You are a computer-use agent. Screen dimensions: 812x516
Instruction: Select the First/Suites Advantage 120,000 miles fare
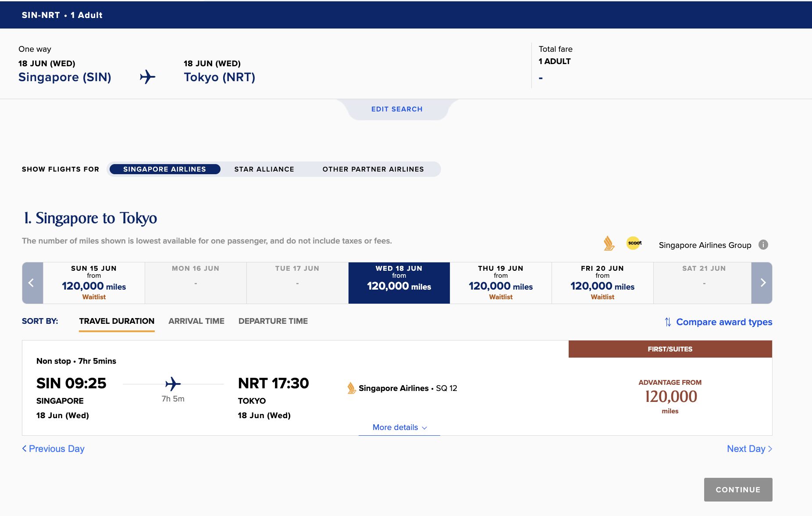coord(670,396)
